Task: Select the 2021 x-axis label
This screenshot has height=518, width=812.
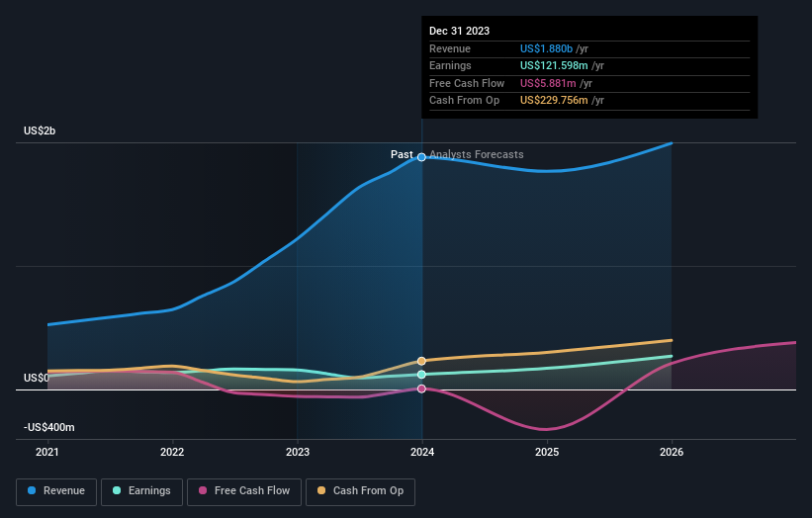Action: [x=47, y=453]
